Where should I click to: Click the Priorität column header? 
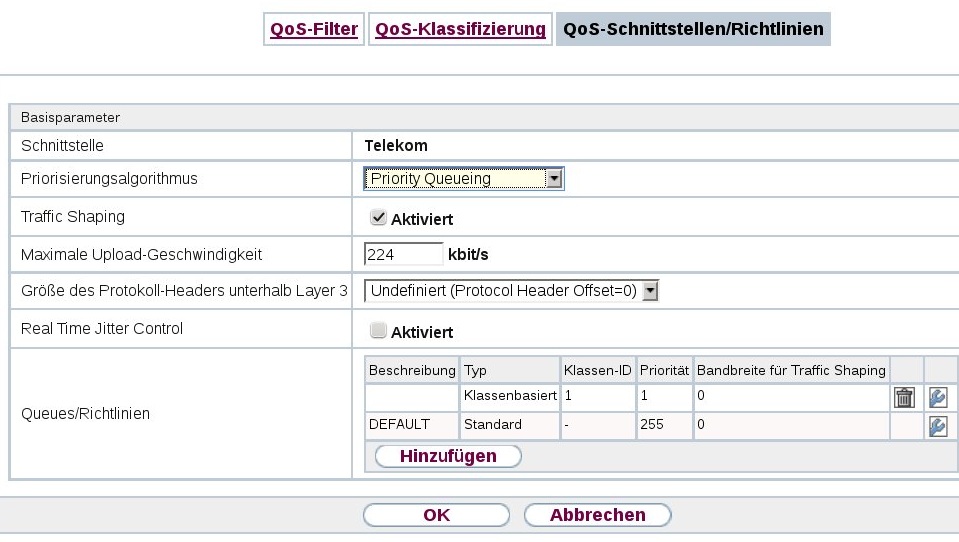664,370
